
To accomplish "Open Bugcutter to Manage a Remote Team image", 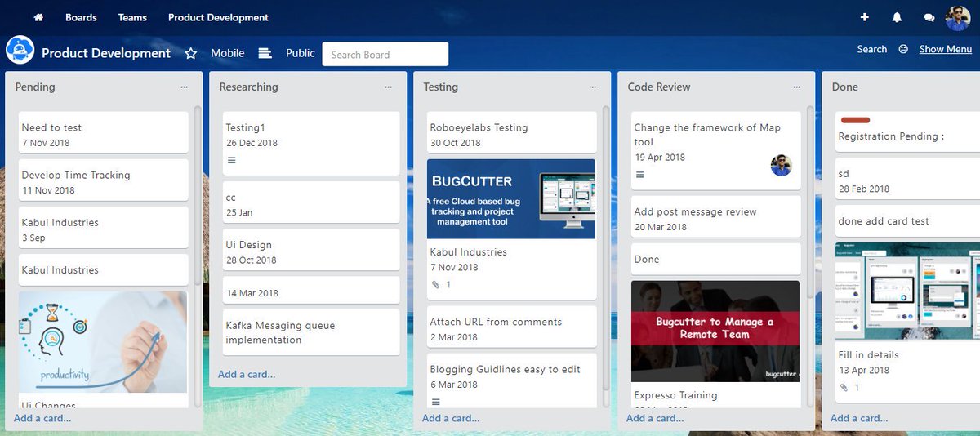I will tap(715, 331).
